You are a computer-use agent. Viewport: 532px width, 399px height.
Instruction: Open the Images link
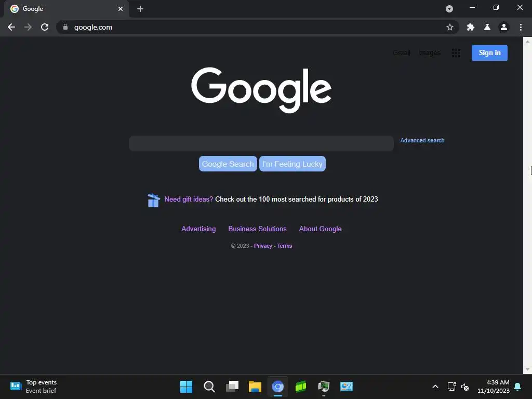[x=429, y=53]
